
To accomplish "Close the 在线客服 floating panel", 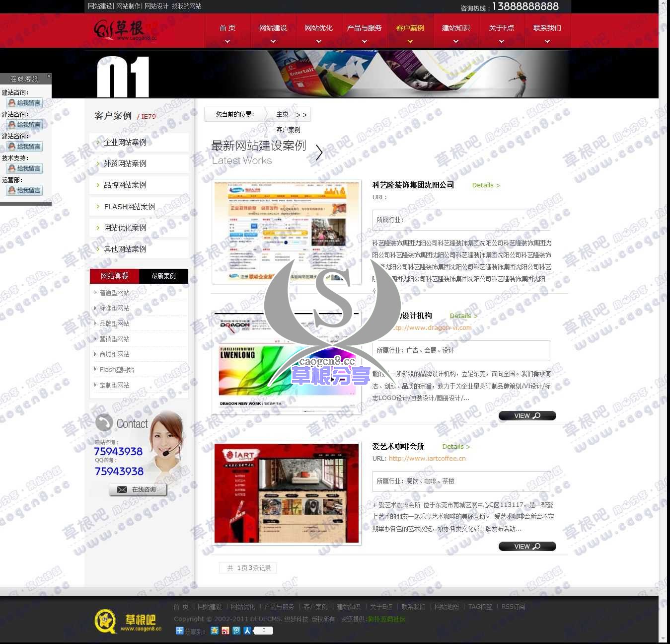I will (x=49, y=76).
